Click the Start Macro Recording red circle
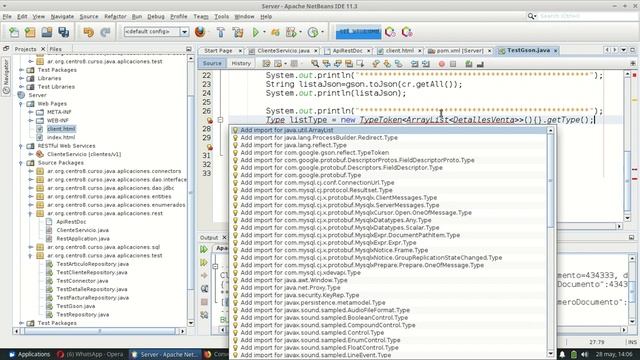 (x=442, y=64)
